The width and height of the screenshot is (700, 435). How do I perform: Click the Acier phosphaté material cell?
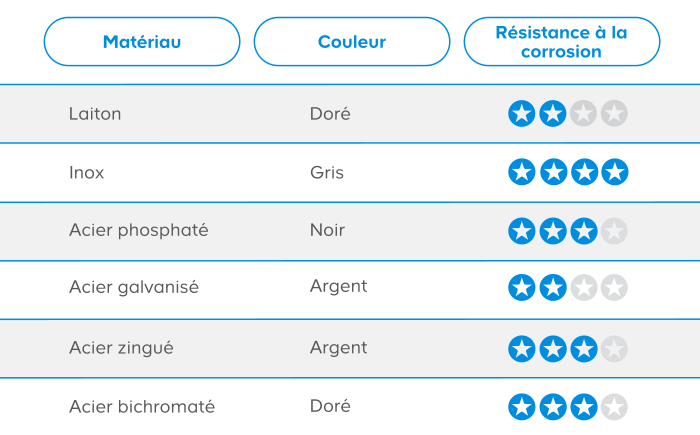coord(139,230)
